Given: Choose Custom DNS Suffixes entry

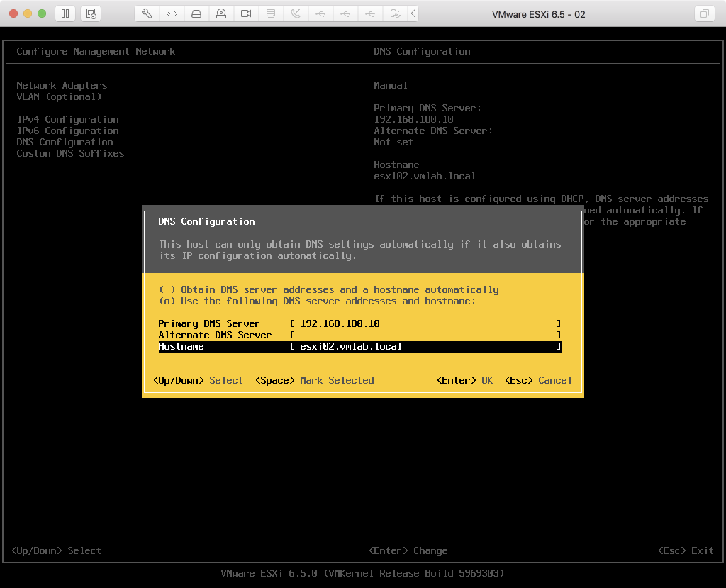Looking at the screenshot, I should click(x=70, y=153).
